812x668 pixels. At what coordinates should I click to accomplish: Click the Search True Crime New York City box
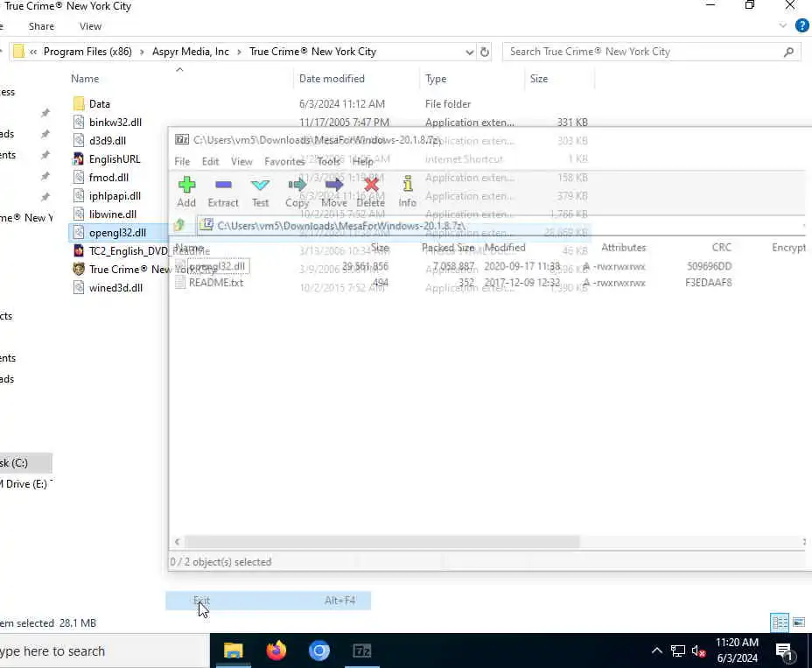coord(650,52)
